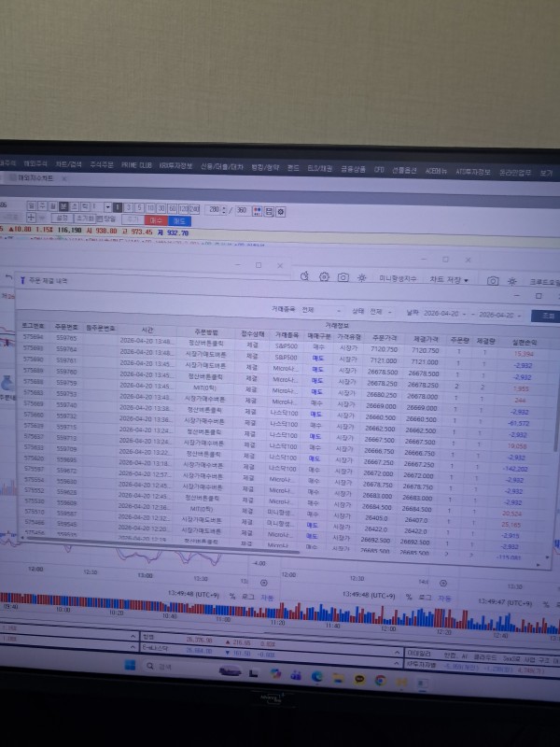Open the 펀드 menu
The height and width of the screenshot is (747, 560).
coord(293,168)
